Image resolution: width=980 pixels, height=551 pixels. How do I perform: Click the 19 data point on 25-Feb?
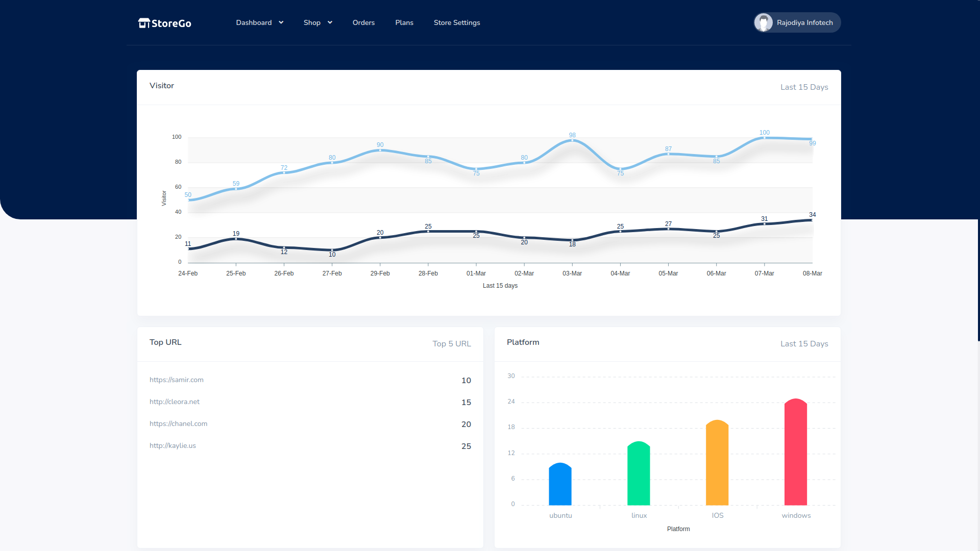(x=236, y=239)
